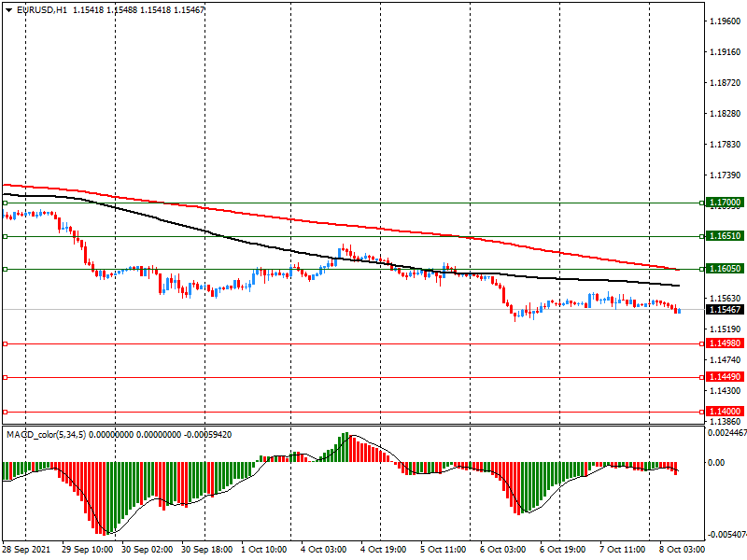Select the 1.14980 red level price label
The width and height of the screenshot is (747, 560).
point(725,343)
